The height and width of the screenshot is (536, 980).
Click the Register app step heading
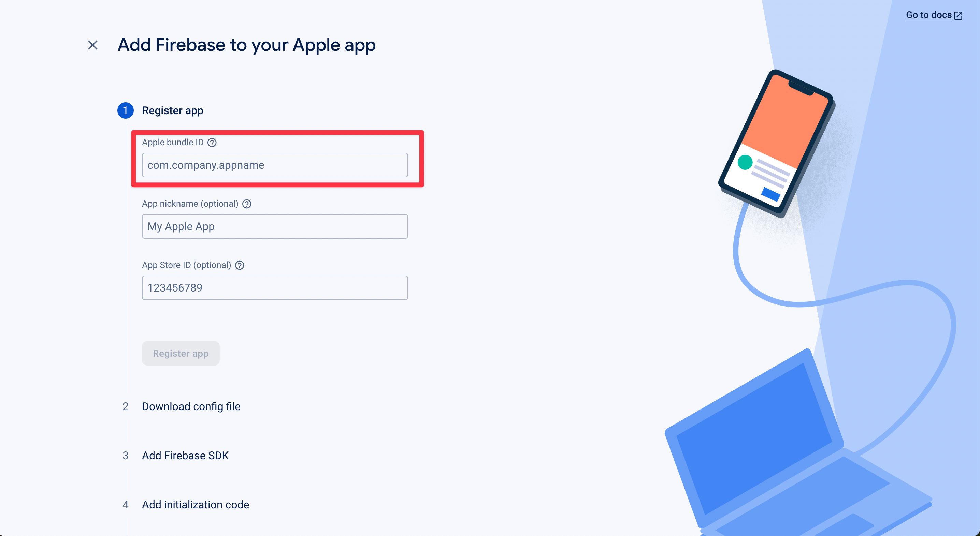tap(172, 110)
